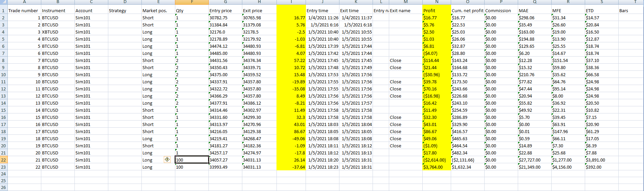Select entry price 33993.49 cell

pos(225,167)
